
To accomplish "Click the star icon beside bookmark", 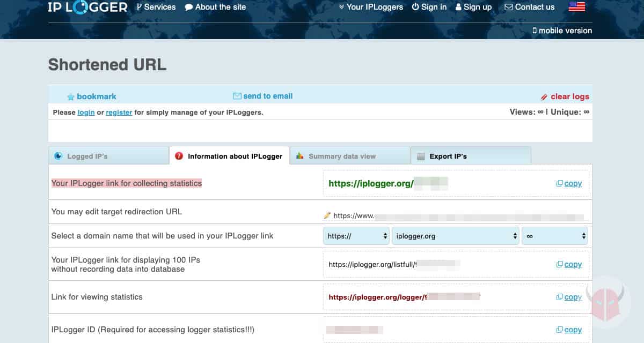I will click(x=70, y=97).
